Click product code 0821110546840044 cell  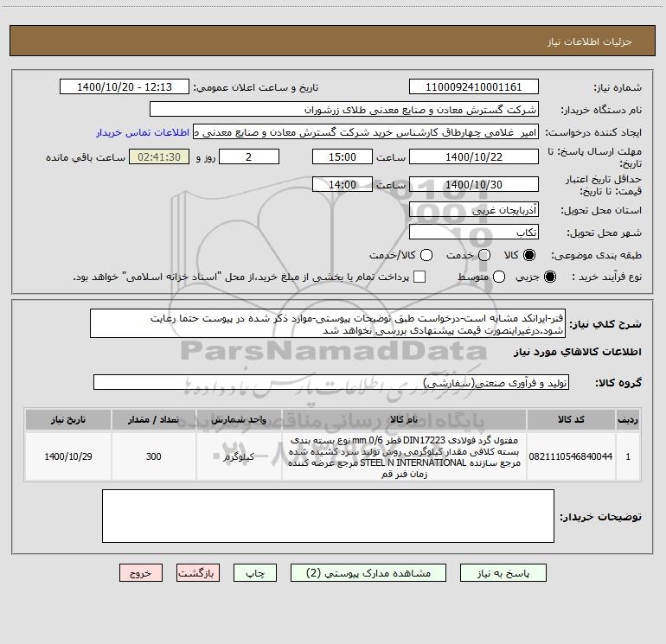pyautogui.click(x=571, y=456)
